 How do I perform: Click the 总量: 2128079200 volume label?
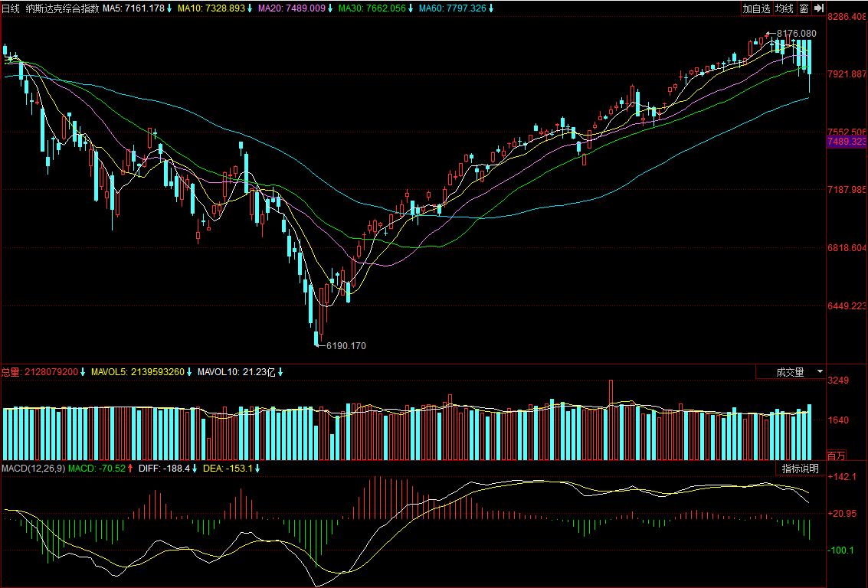pos(40,372)
